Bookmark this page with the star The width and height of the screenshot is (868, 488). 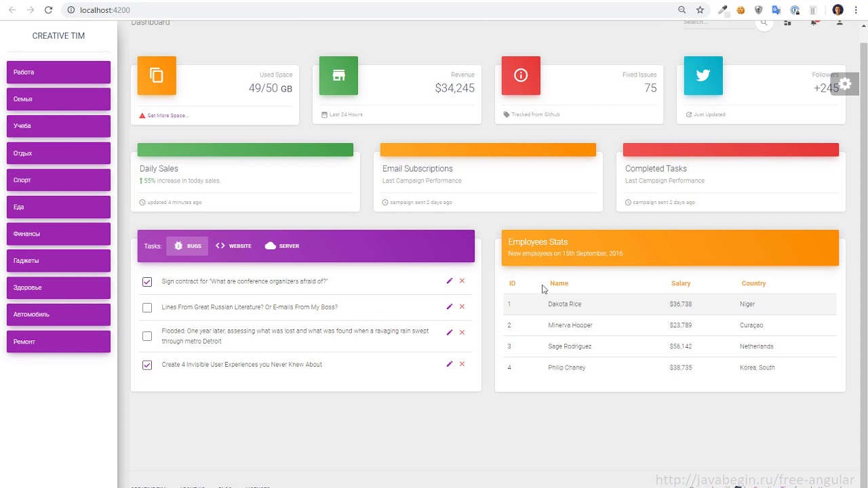[x=700, y=10]
